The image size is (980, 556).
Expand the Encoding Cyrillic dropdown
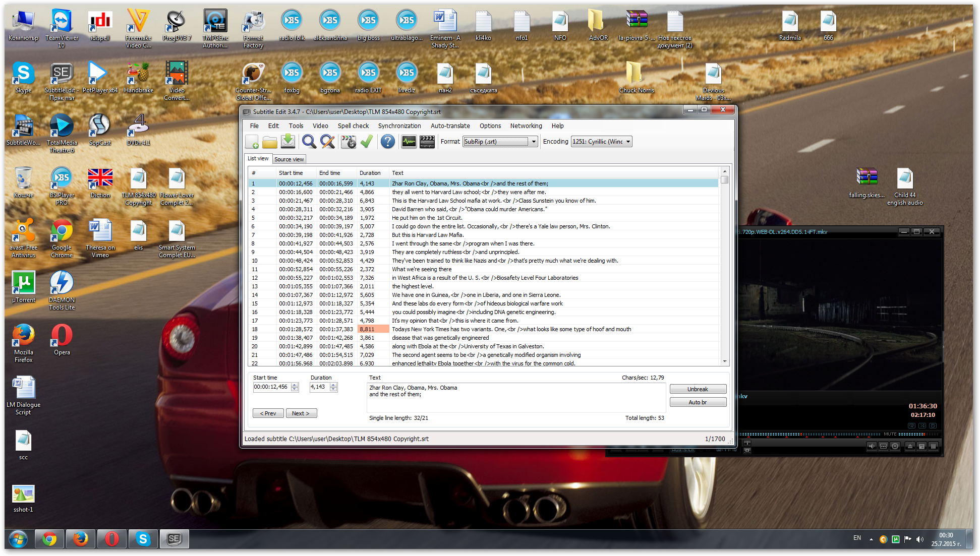tap(628, 142)
